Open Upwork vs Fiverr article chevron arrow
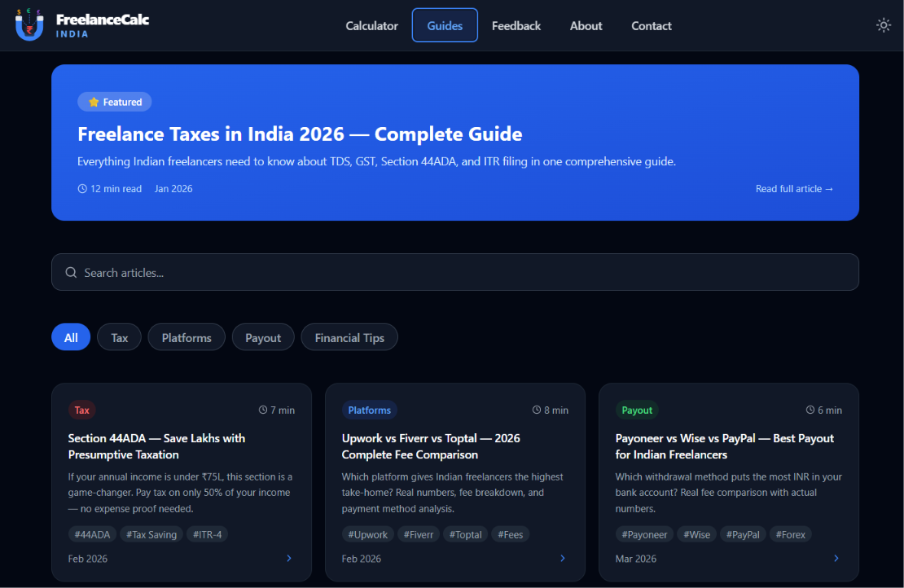 (x=563, y=558)
